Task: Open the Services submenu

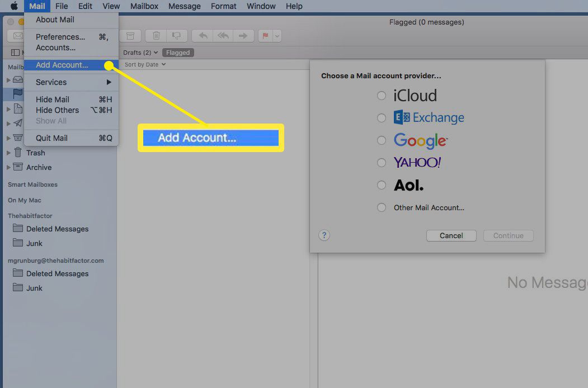Action: coord(71,82)
